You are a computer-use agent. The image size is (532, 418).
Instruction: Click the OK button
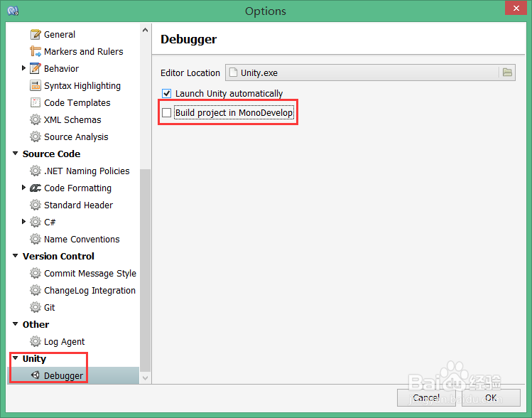coord(491,397)
